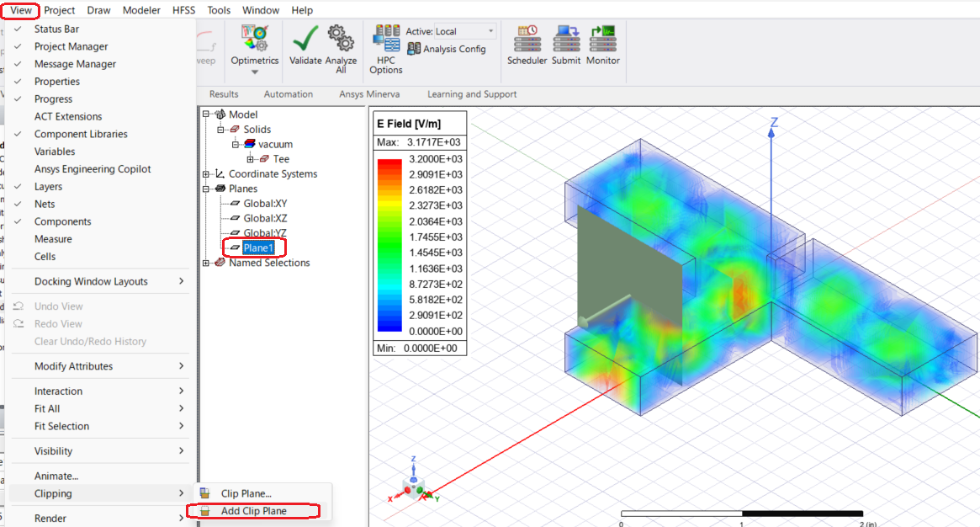The image size is (980, 527).
Task: Switch to the Results tab
Action: point(224,94)
